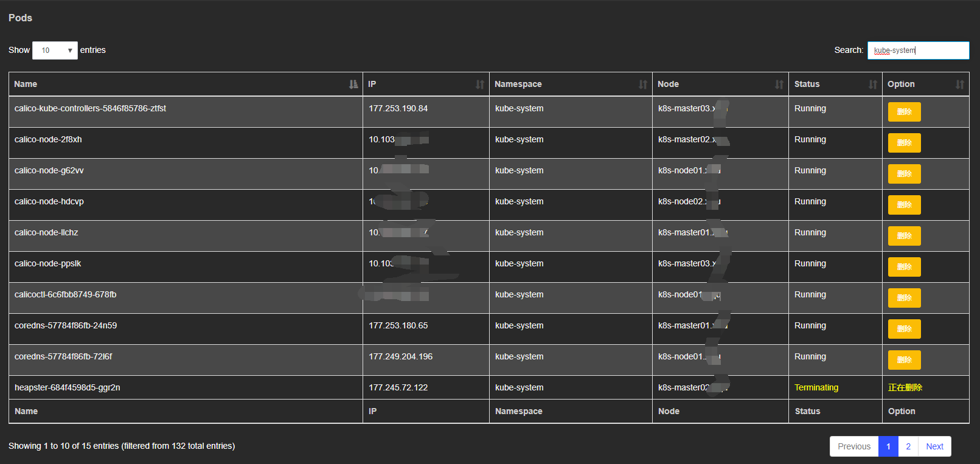Click the Terminating status of heapster pod
The width and height of the screenshot is (980, 464).
pos(816,387)
